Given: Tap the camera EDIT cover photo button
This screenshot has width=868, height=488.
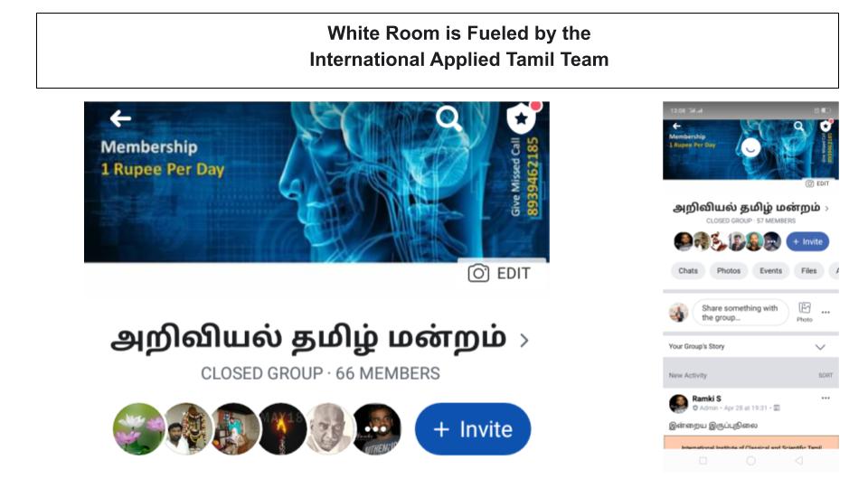Looking at the screenshot, I should coord(499,273).
